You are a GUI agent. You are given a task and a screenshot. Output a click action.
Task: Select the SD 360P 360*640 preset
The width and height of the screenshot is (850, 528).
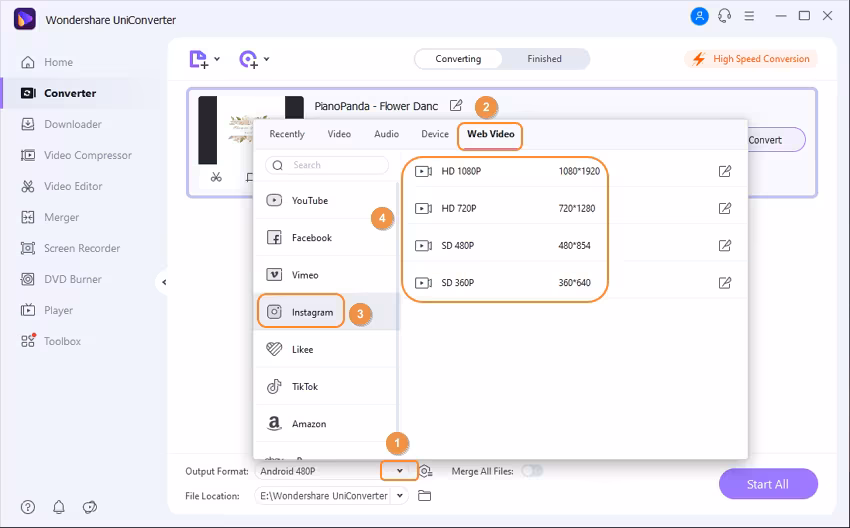tap(574, 282)
